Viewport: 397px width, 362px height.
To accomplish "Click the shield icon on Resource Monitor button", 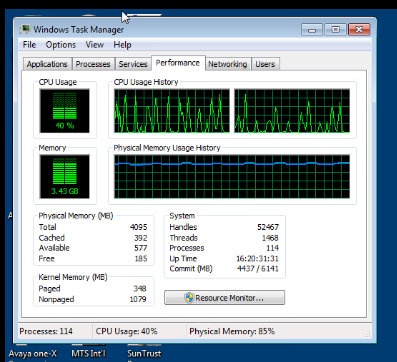I will 189,298.
